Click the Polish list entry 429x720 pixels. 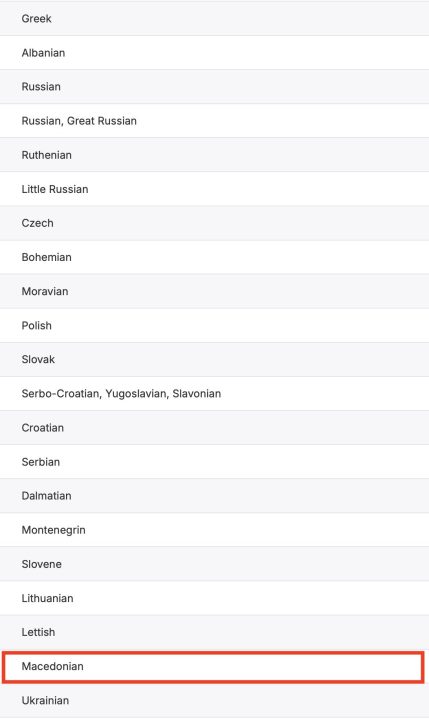pyautogui.click(x=214, y=325)
